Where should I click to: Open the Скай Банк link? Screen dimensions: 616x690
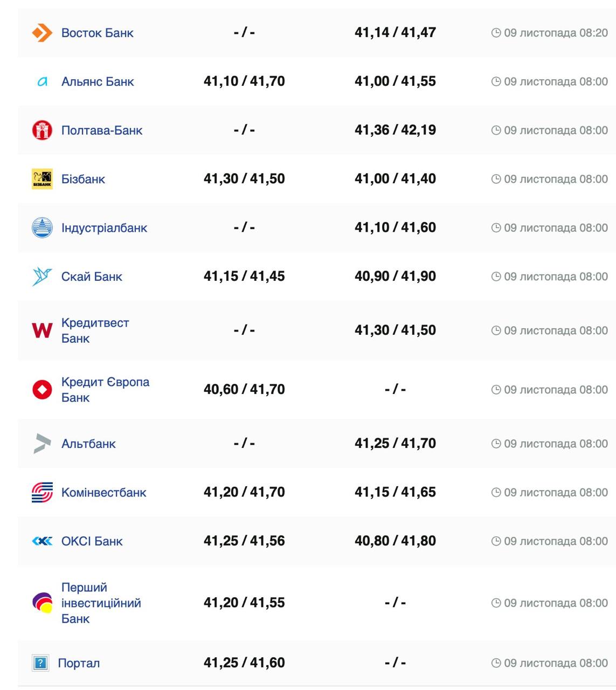tap(92, 277)
